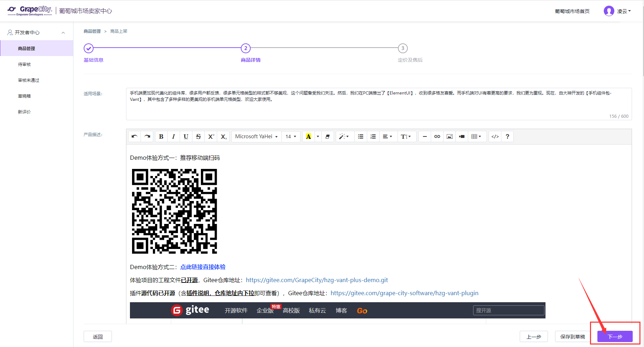Open text color palette arrow
Screen dimensions: 644x347
318,136
